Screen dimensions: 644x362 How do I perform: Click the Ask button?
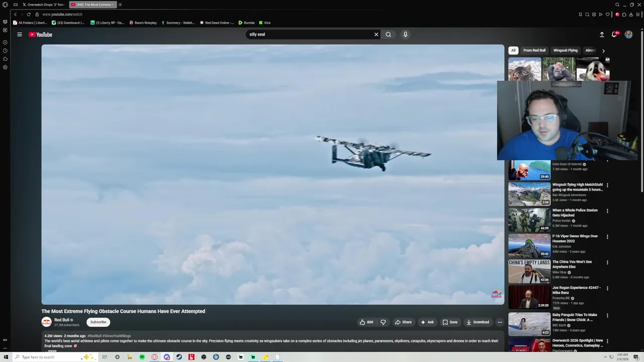[x=427, y=322]
